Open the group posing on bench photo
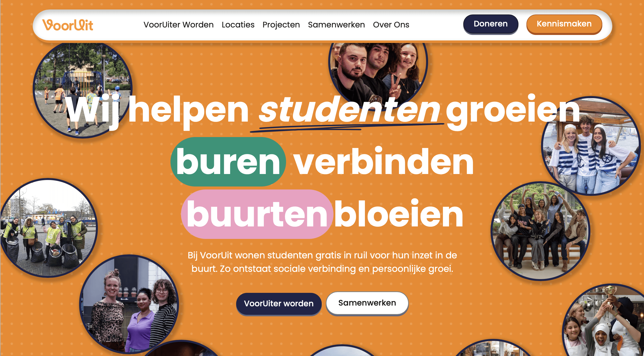The width and height of the screenshot is (644, 356). 540,231
